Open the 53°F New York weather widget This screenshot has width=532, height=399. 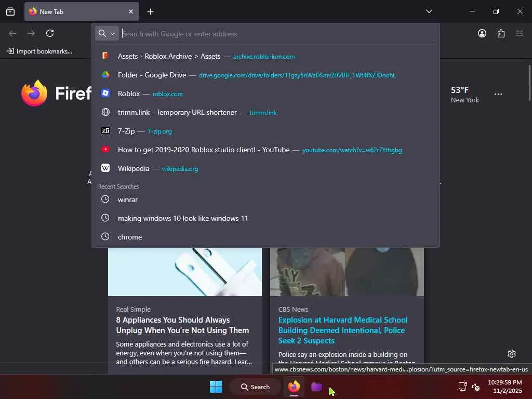tap(464, 95)
